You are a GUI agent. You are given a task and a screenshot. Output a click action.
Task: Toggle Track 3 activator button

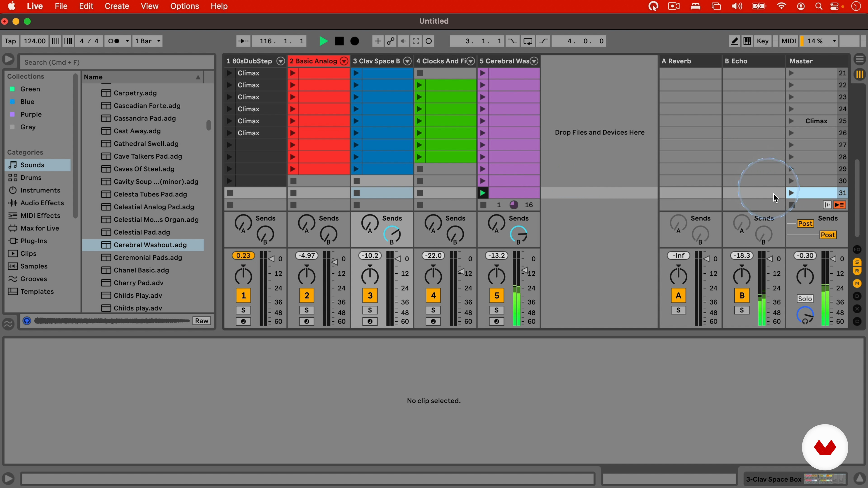pos(370,296)
